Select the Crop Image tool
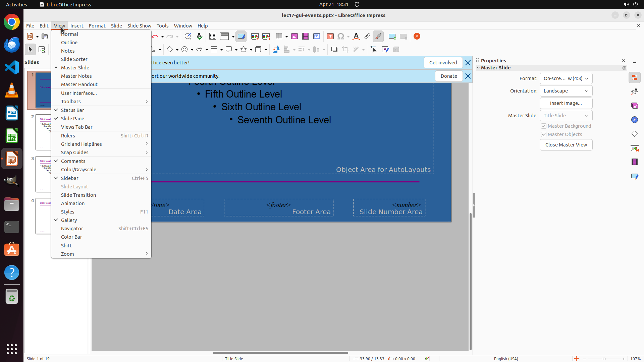 pyautogui.click(x=345, y=50)
